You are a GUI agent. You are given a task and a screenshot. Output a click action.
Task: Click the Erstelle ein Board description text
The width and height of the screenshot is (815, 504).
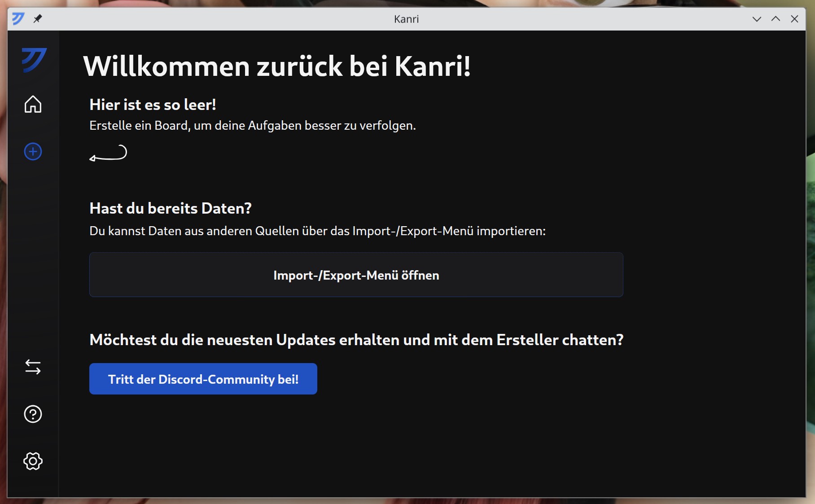coord(253,126)
